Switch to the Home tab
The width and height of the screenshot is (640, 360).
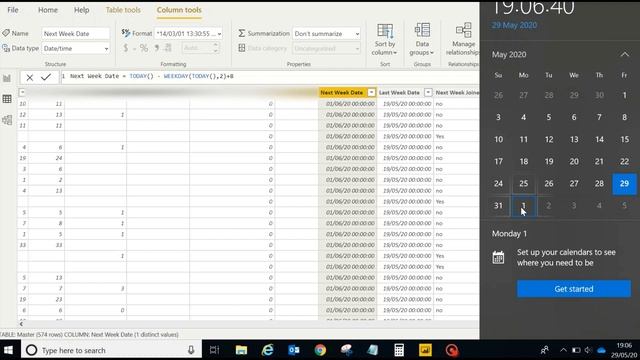pos(48,10)
